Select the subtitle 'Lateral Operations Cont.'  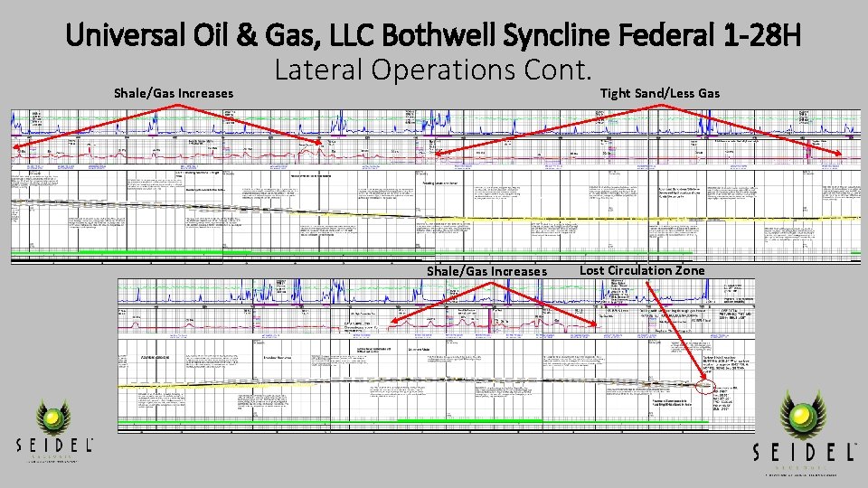[x=433, y=70]
